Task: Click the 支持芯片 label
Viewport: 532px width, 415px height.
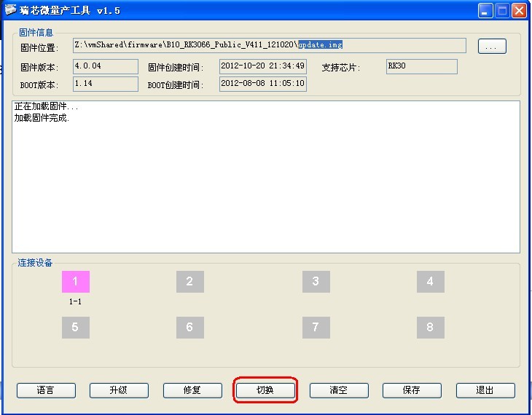Action: (x=340, y=68)
